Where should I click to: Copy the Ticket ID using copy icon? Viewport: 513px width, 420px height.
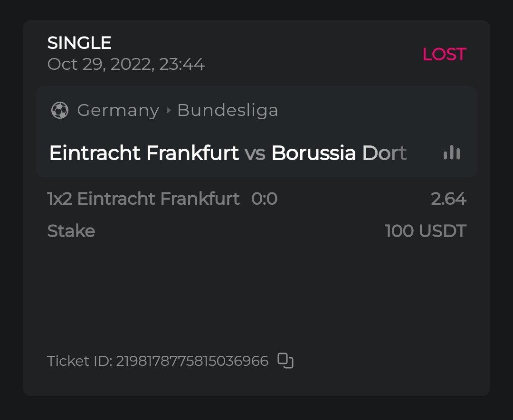coord(285,361)
